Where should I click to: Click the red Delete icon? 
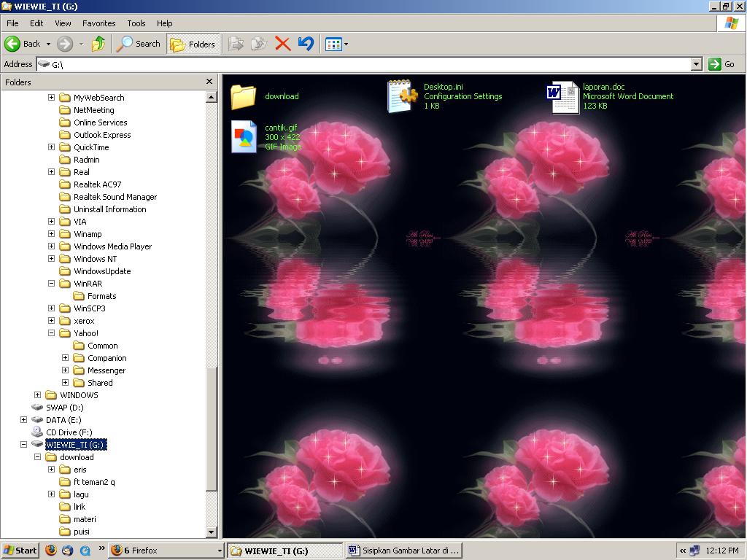282,44
